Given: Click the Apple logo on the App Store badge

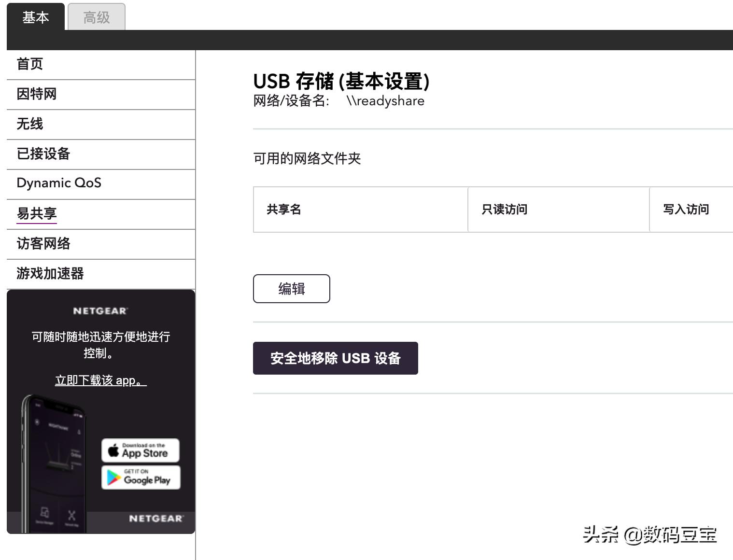Looking at the screenshot, I should point(113,449).
